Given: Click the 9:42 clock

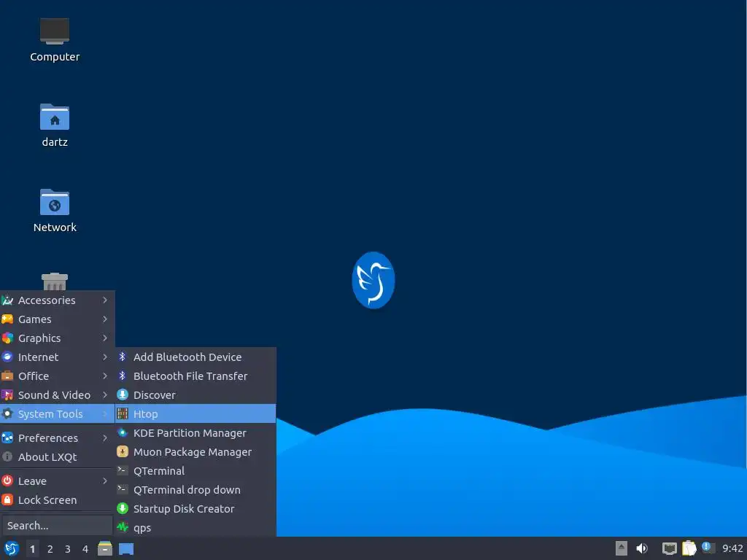Looking at the screenshot, I should 732,548.
